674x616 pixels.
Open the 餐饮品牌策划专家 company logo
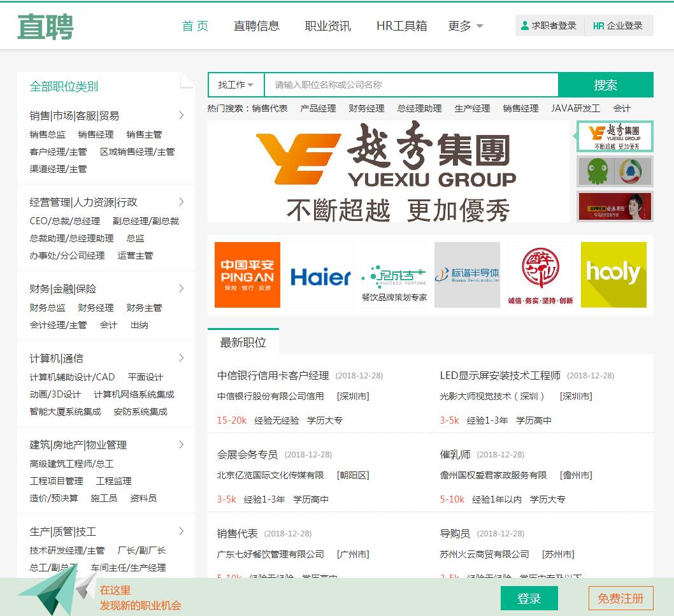point(394,275)
